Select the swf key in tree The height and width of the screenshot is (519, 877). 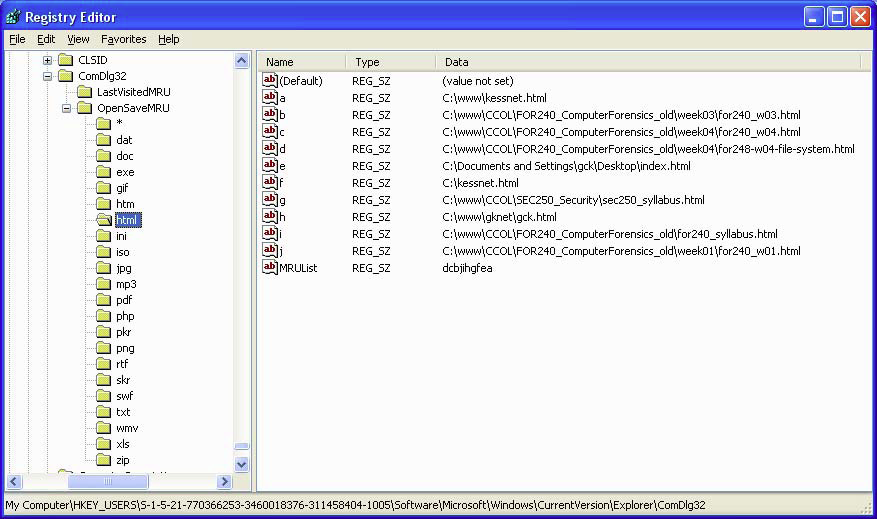tap(125, 396)
